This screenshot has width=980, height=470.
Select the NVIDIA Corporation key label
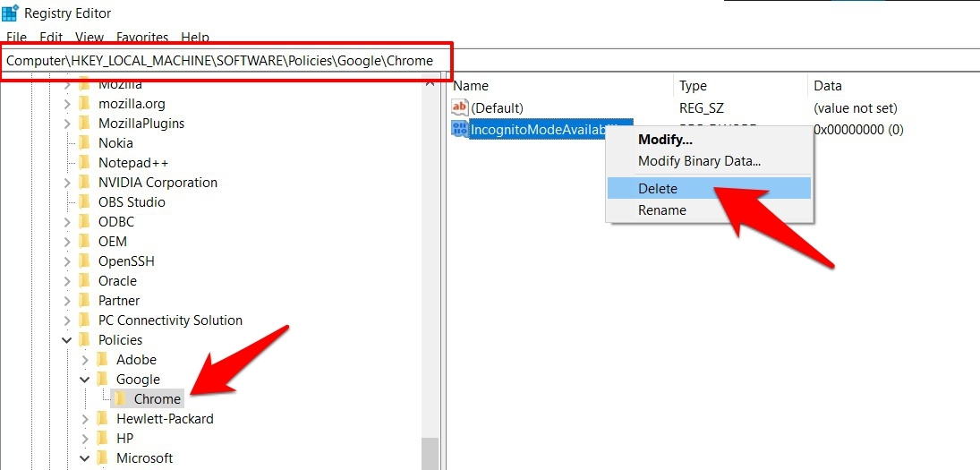[x=158, y=183]
